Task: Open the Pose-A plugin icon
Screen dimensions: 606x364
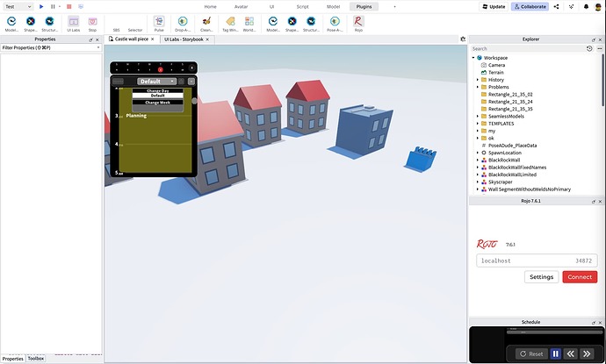Action: click(335, 24)
